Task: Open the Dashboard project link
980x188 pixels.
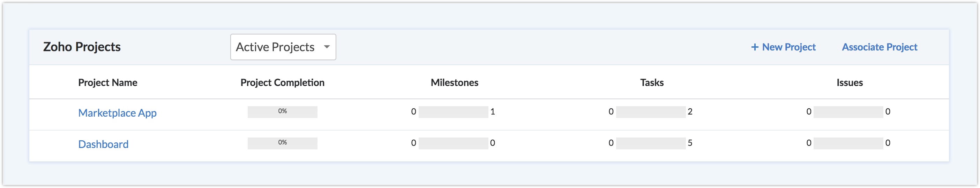Action: [x=103, y=144]
